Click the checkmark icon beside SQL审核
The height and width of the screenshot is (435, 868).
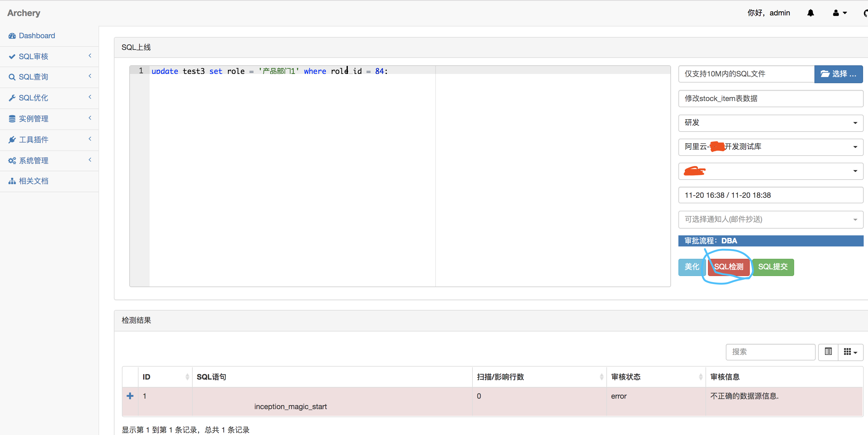tap(12, 56)
